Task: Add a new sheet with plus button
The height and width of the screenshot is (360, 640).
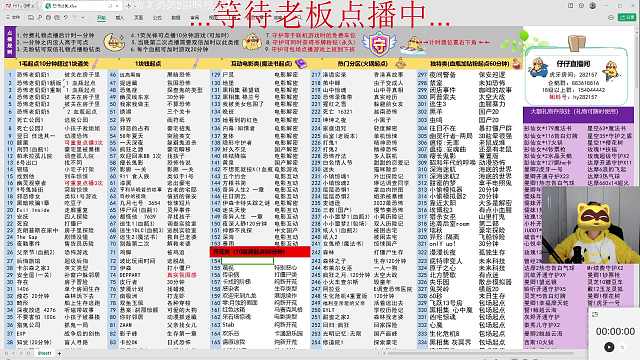Action: [x=60, y=353]
